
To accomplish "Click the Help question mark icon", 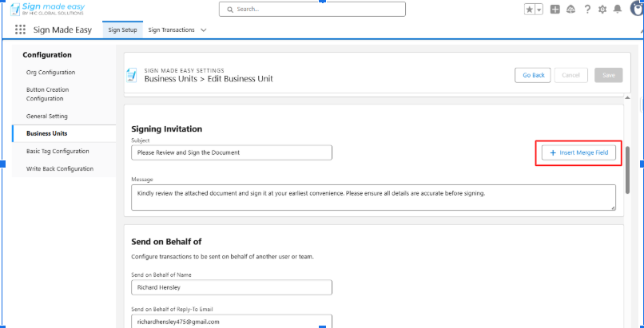I will pos(587,10).
